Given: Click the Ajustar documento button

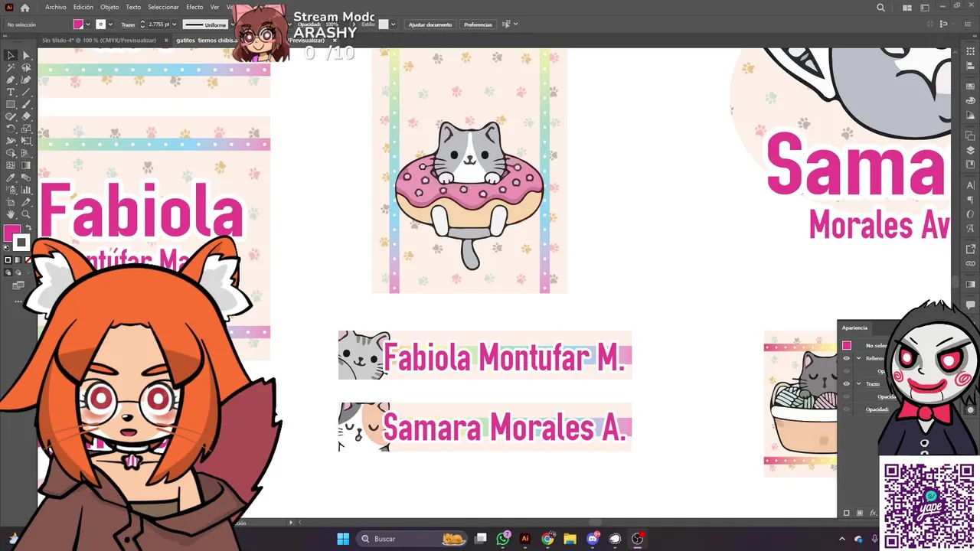Looking at the screenshot, I should (x=430, y=24).
